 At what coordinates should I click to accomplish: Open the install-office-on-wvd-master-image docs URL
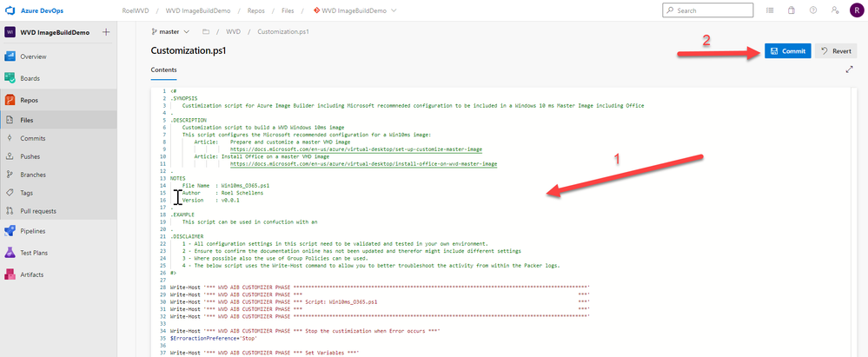pos(364,164)
